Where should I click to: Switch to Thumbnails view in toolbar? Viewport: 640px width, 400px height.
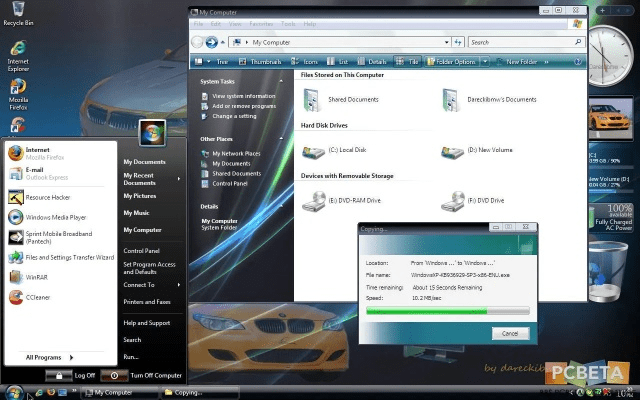click(260, 62)
